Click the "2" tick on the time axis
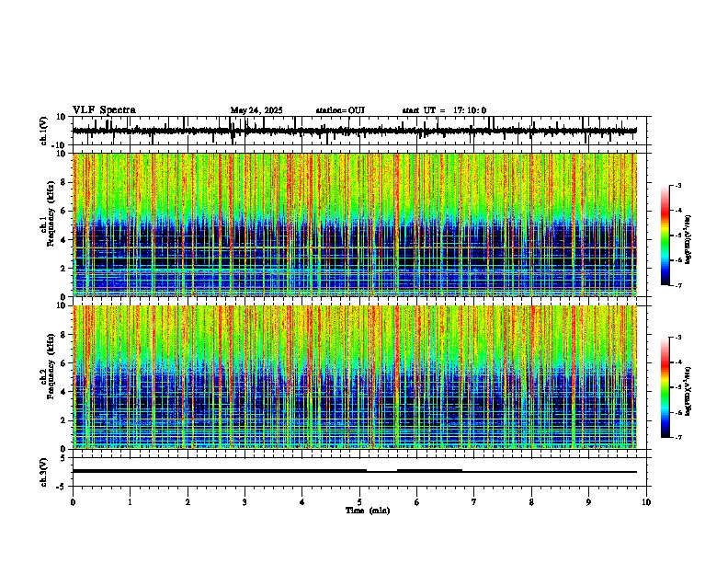Viewport: 728px width, 563px height. coord(188,502)
